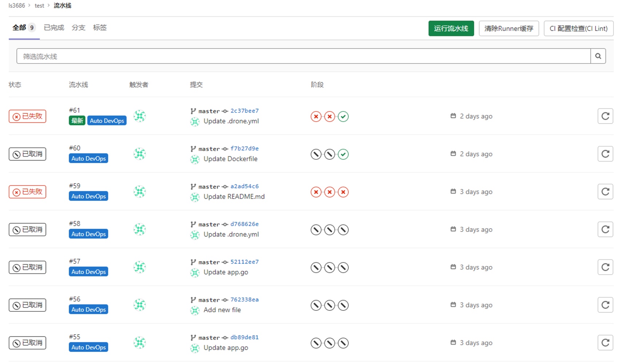Open master branch link on pipeline #55

click(x=209, y=337)
